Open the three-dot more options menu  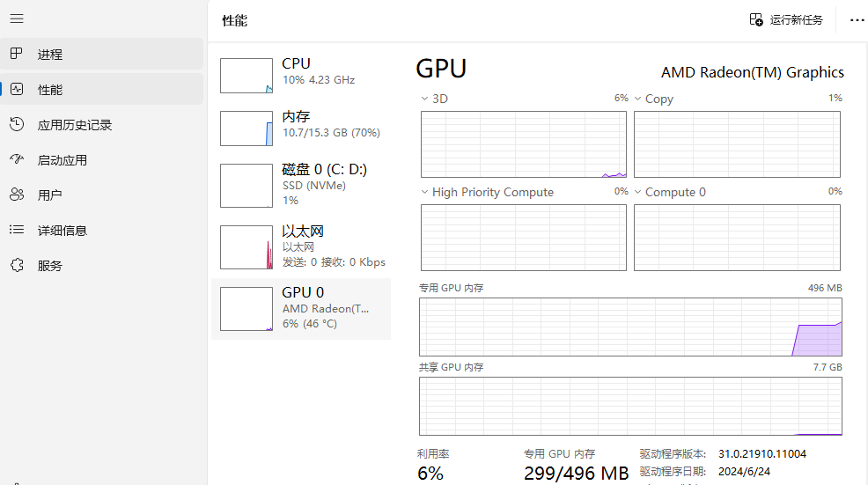click(x=857, y=20)
